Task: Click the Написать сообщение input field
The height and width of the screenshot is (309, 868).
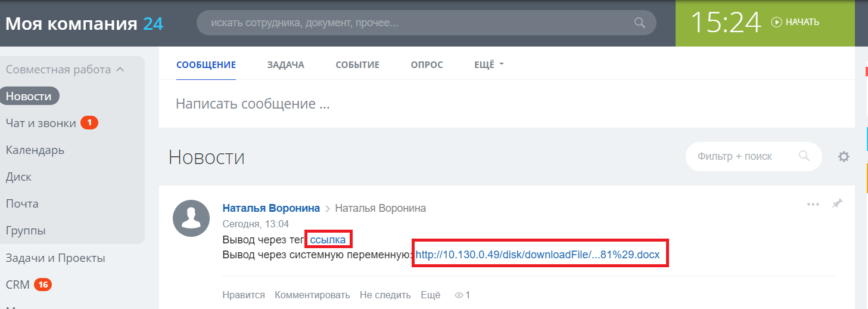Action: click(x=417, y=104)
